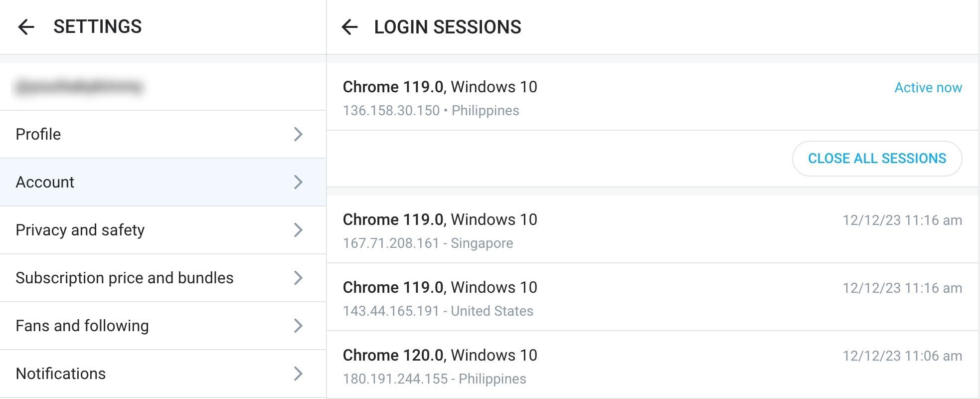Click the Active now status label
Viewport: 980px width, 399px height.
(x=928, y=88)
